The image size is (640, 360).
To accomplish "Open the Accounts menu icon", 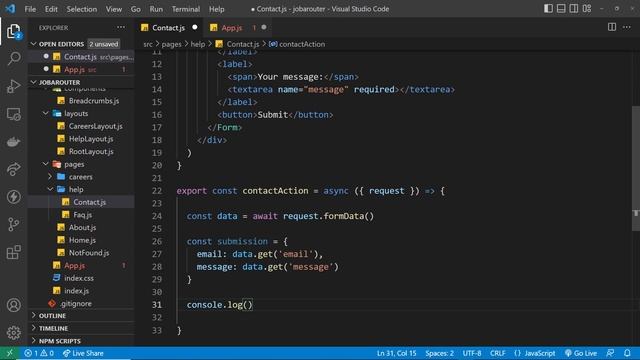I will pos(13,305).
